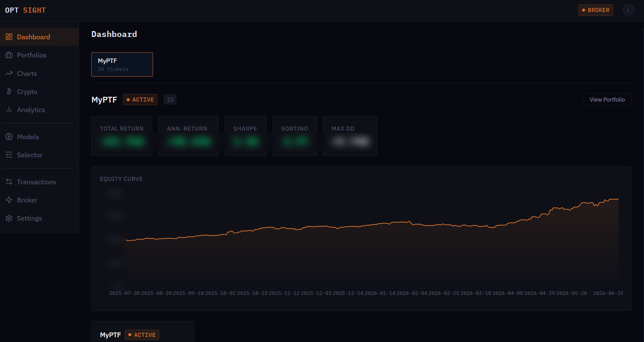Go to the Portfolios page
Screen dimensions: 644x342
coord(39,55)
